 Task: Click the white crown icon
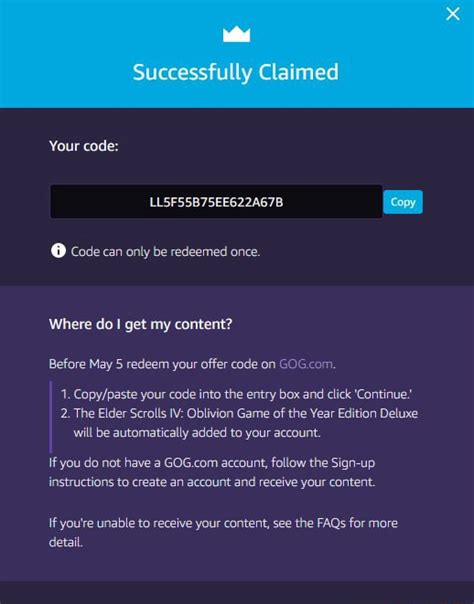pyautogui.click(x=236, y=34)
